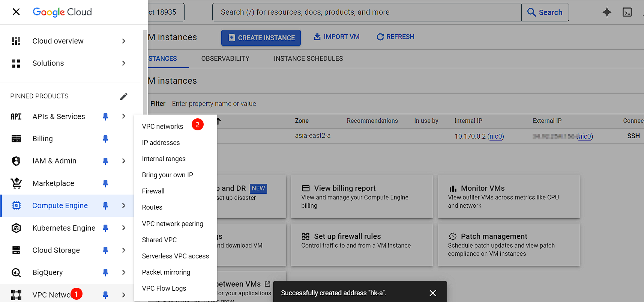Screen dimensions: 644x302
Task: Click the Billing card icon
Action: (x=16, y=139)
